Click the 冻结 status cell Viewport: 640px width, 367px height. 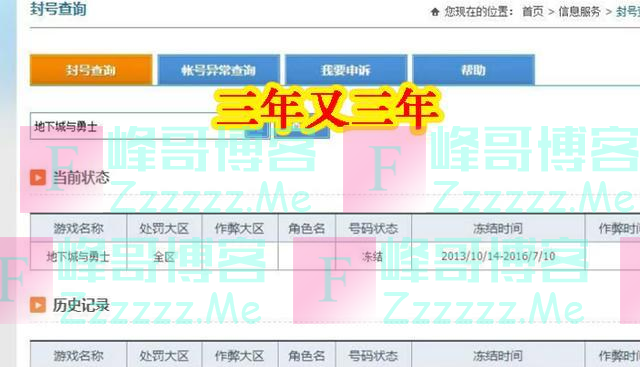(373, 256)
